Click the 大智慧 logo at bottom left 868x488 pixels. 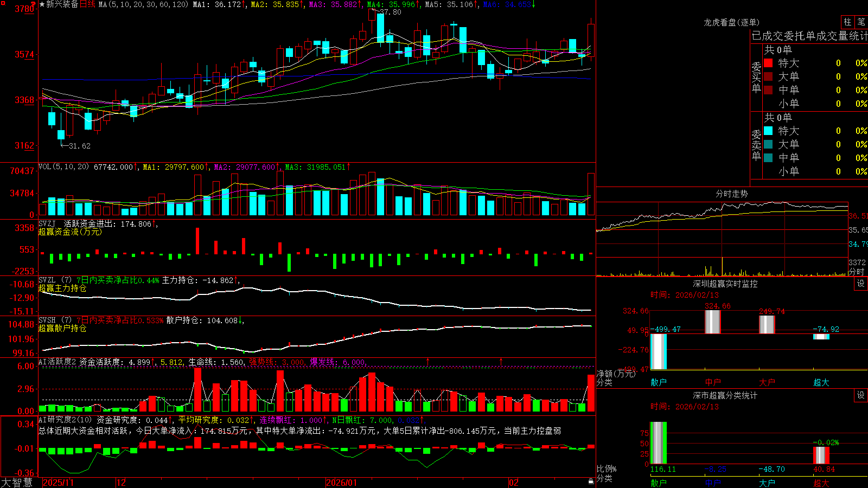(17, 482)
